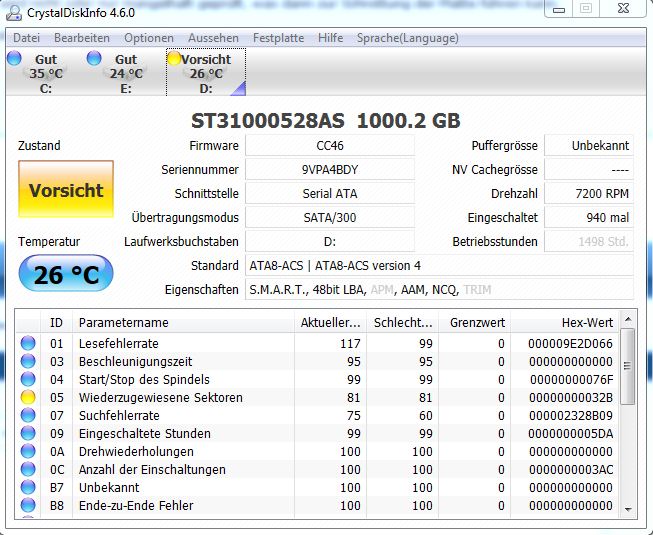The image size is (653, 535).
Task: Click blue status icon for Suchfehlerrate
Action: click(28, 415)
